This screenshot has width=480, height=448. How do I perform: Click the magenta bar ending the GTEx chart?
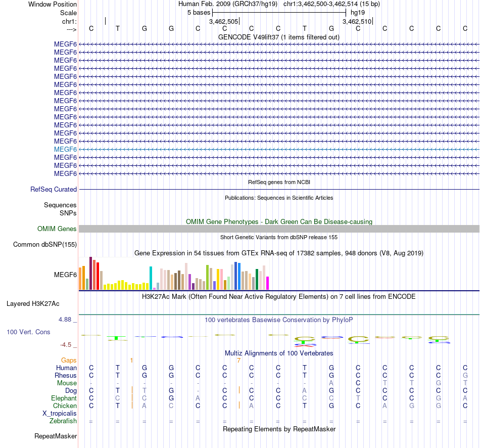268,283
